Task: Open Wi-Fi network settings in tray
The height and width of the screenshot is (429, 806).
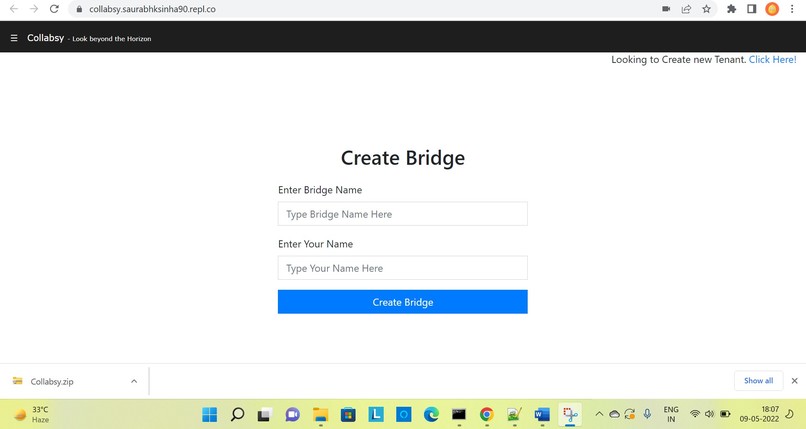Action: (695, 414)
